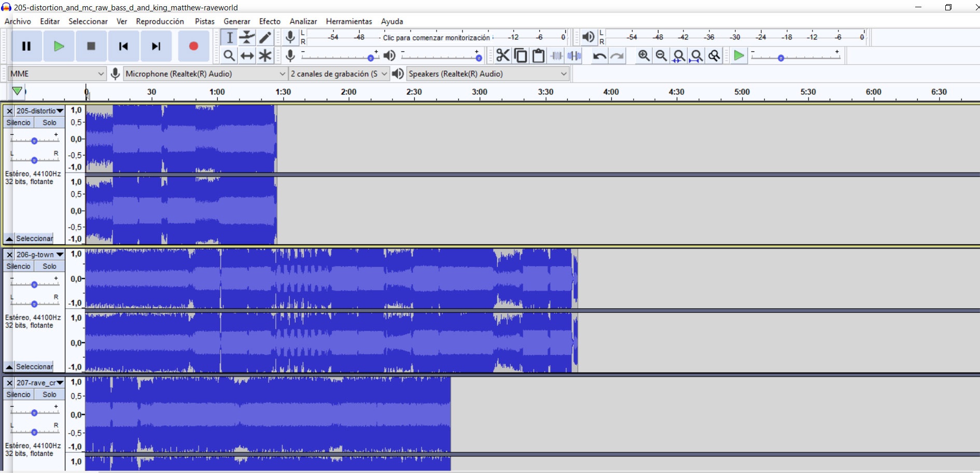Solo the 205-distortio track

click(x=49, y=123)
